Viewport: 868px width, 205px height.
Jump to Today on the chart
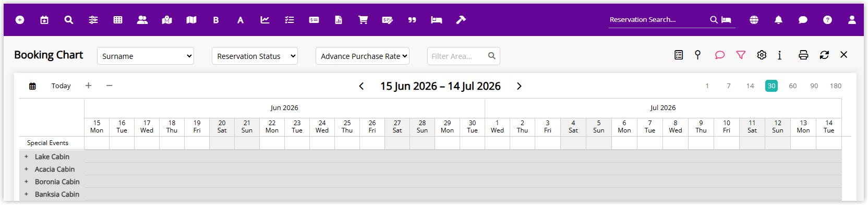click(61, 86)
